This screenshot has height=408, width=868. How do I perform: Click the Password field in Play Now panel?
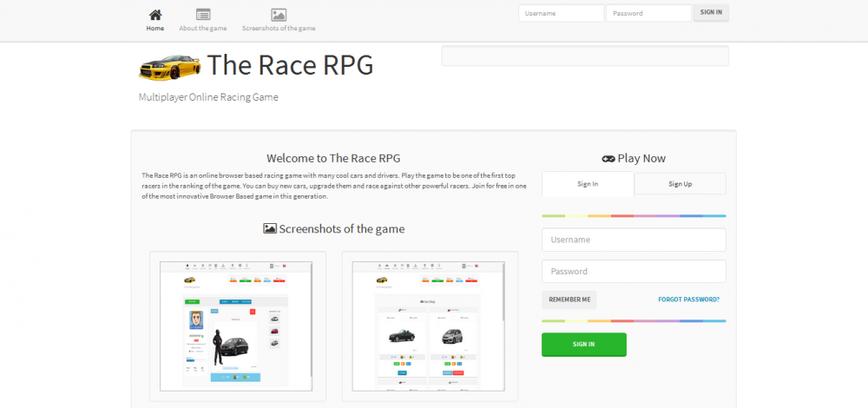click(634, 271)
